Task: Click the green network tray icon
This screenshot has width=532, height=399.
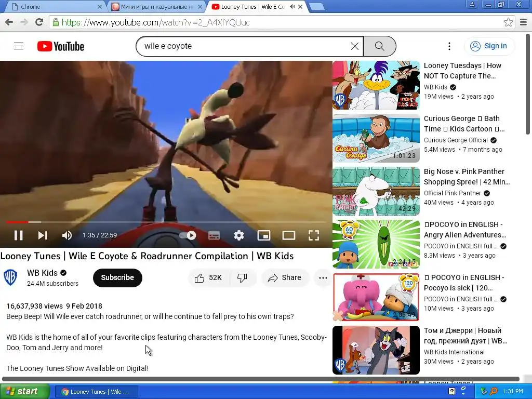Action: [x=484, y=392]
